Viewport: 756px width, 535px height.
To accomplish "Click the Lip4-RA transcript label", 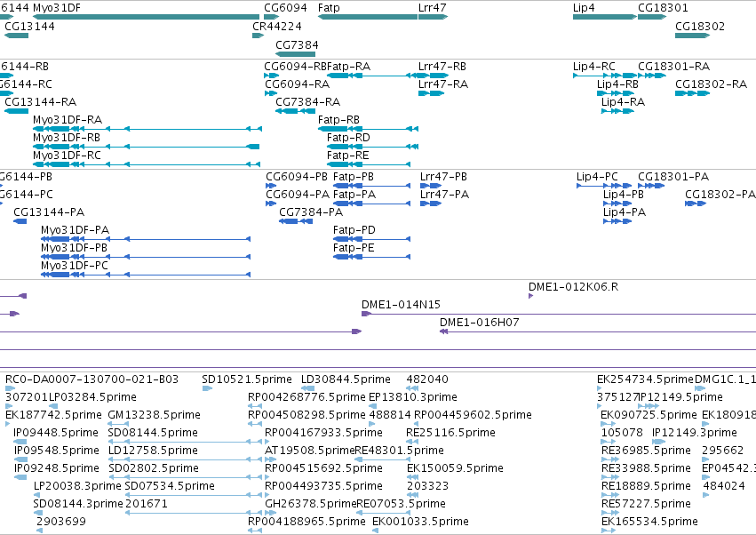I will [623, 102].
